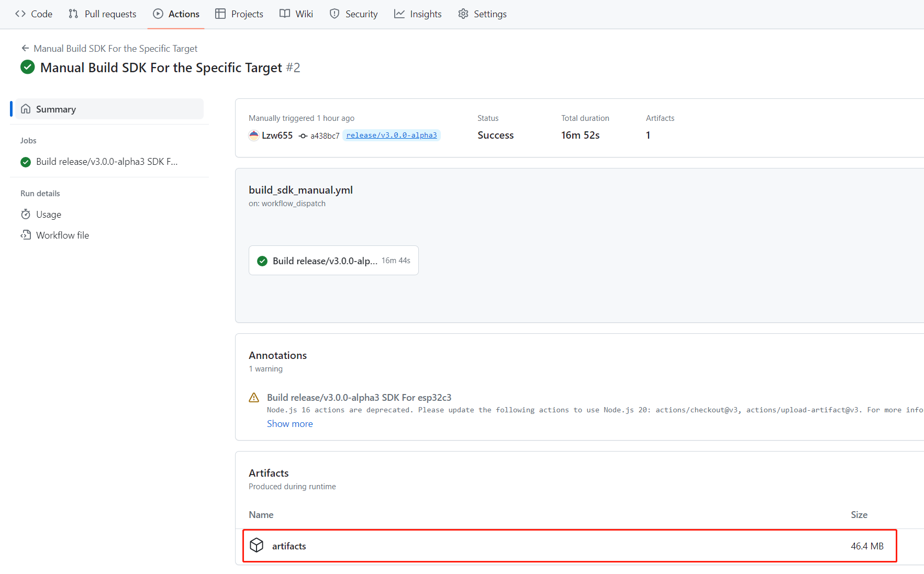
Task: Select the Build release/v3.0.0-alpha3 job in sidebar
Action: pos(107,162)
